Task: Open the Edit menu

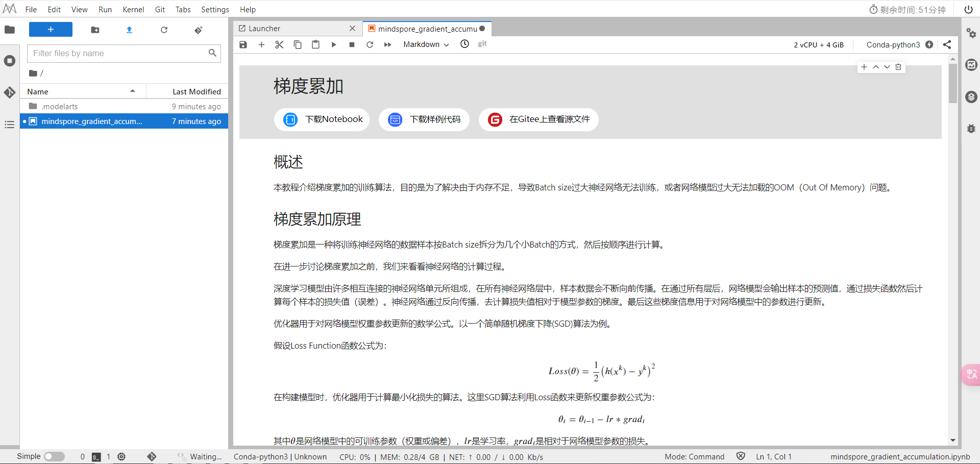Action: click(54, 9)
